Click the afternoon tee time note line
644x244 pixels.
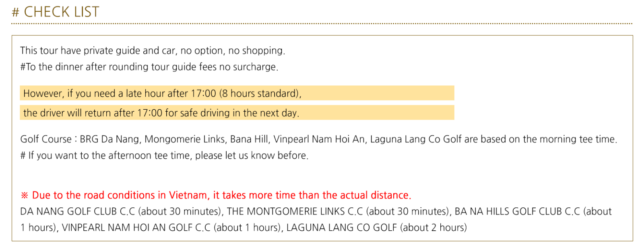pyautogui.click(x=164, y=156)
